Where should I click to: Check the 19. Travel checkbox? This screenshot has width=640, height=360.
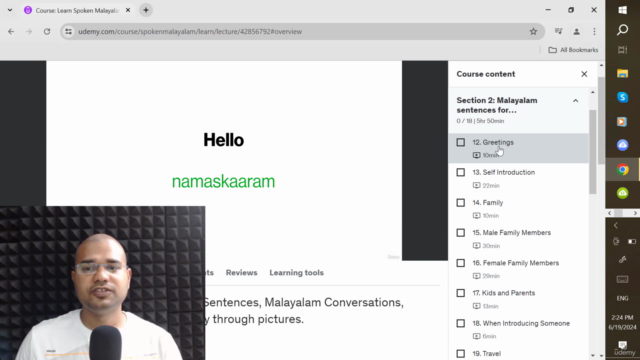(x=460, y=353)
